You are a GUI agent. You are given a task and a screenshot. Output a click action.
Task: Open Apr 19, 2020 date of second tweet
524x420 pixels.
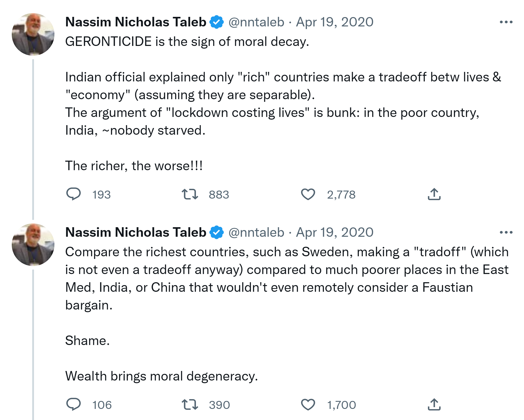tap(335, 232)
